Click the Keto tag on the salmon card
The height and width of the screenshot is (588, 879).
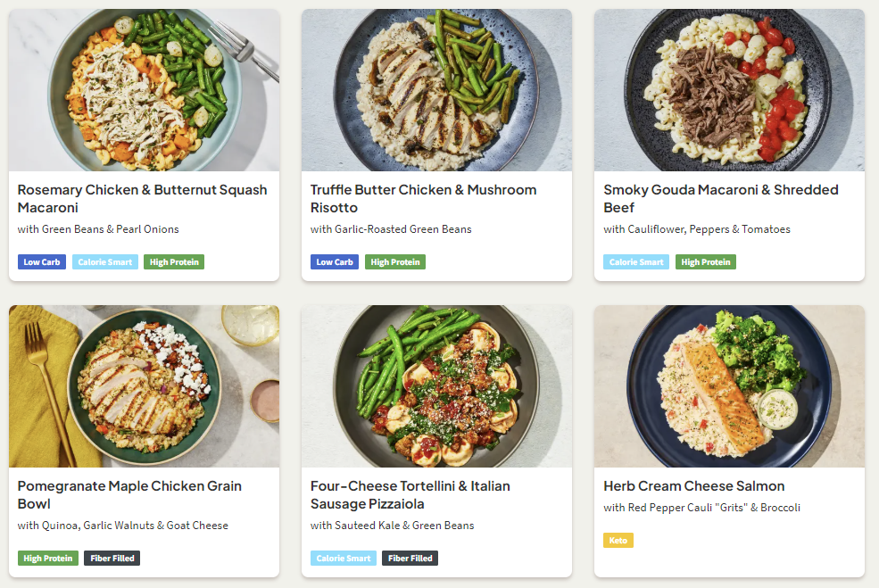click(618, 541)
